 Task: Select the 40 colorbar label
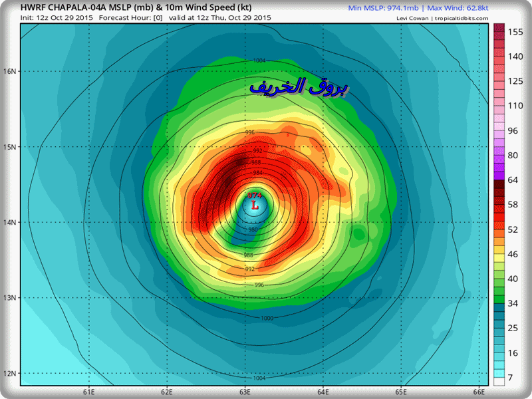513,279
